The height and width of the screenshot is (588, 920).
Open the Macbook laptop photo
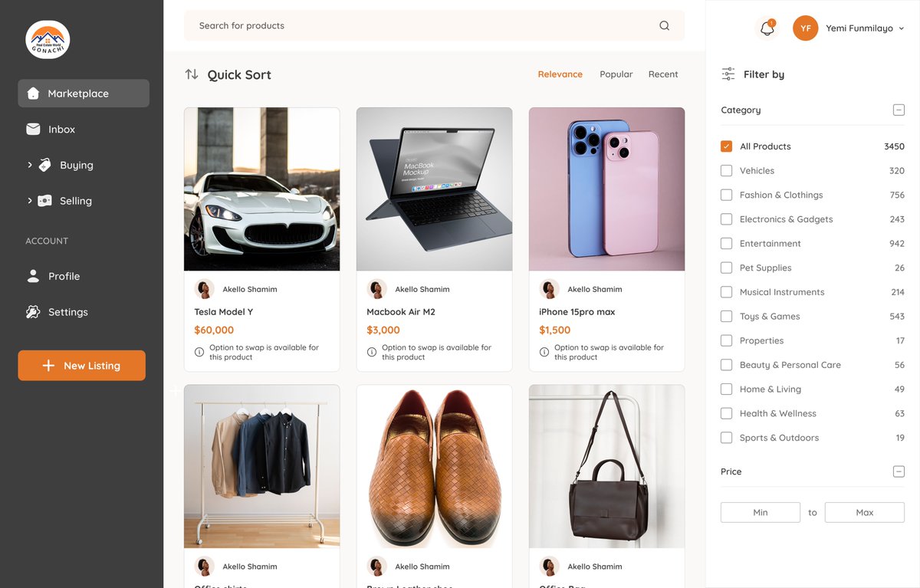[x=435, y=189]
